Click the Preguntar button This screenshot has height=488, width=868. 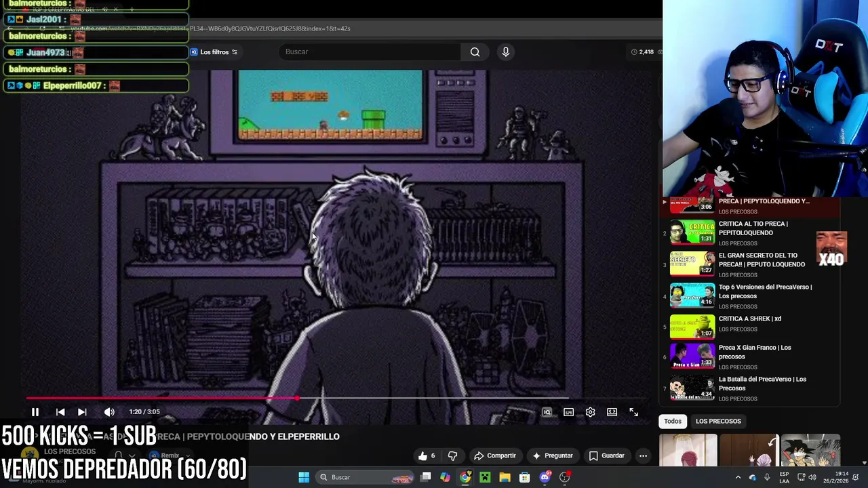(x=553, y=455)
